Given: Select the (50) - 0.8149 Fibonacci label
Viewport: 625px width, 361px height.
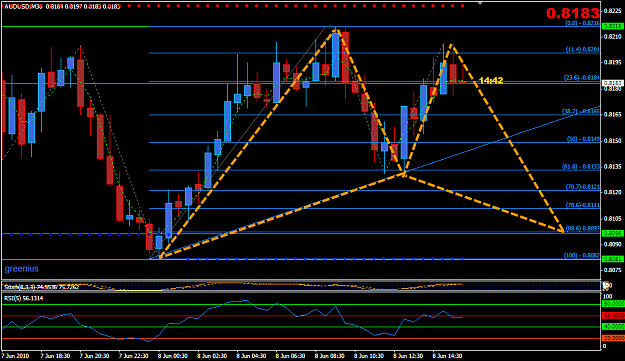Looking at the screenshot, I should (x=584, y=139).
